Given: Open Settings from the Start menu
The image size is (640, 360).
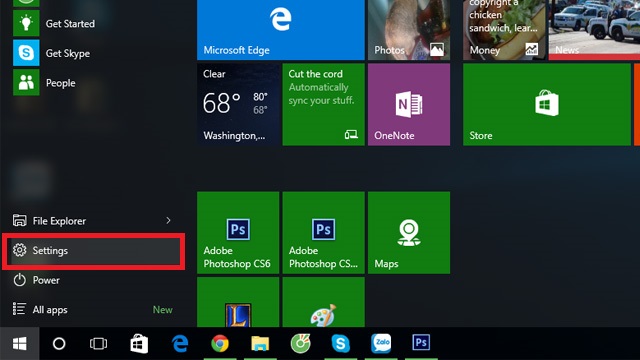Looking at the screenshot, I should (93, 251).
